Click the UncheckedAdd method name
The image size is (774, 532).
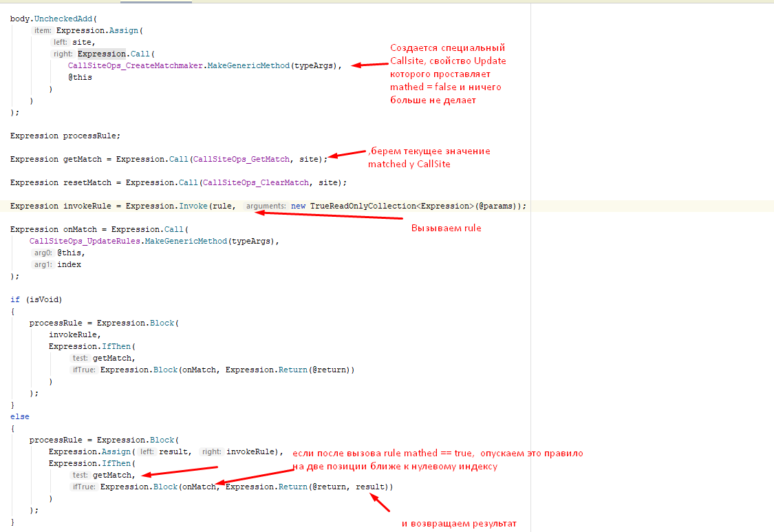(63, 19)
